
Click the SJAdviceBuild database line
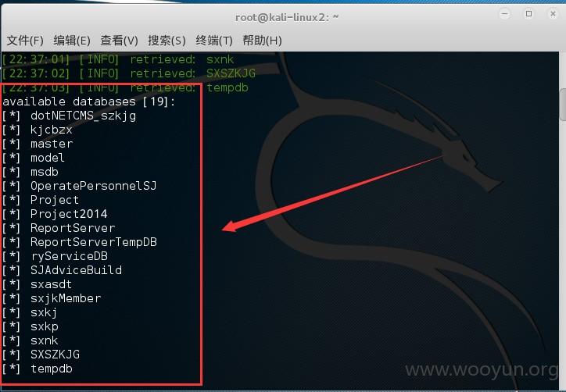point(76,270)
